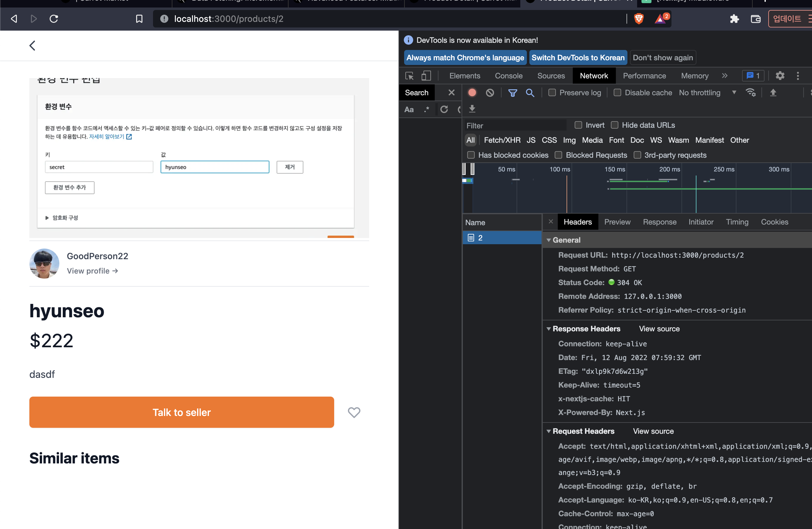The width and height of the screenshot is (812, 529).
Task: Click the heart favorite icon
Action: (354, 412)
